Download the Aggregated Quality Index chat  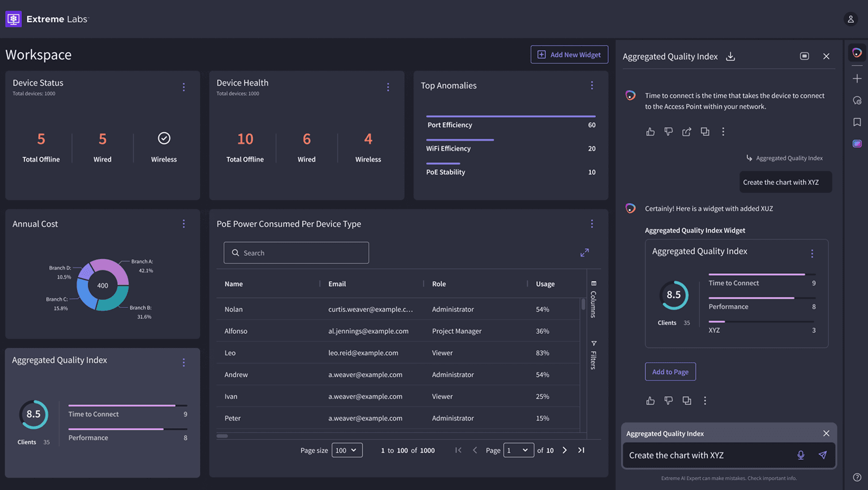[x=731, y=56]
